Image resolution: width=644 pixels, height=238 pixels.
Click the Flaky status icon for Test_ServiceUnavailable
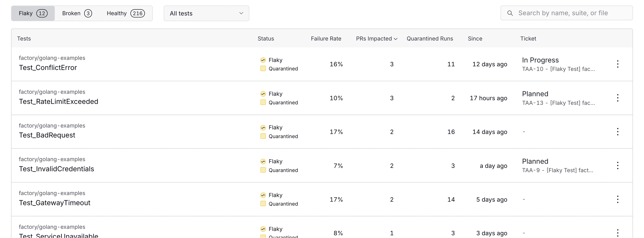[x=263, y=229]
